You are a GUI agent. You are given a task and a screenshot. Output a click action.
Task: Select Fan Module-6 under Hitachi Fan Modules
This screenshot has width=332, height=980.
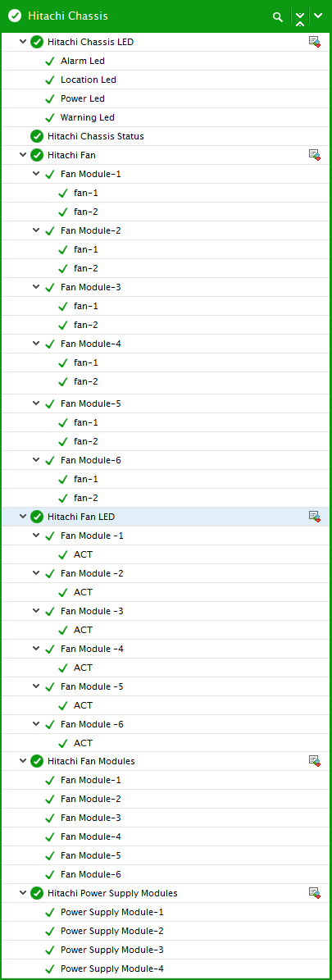[91, 874]
